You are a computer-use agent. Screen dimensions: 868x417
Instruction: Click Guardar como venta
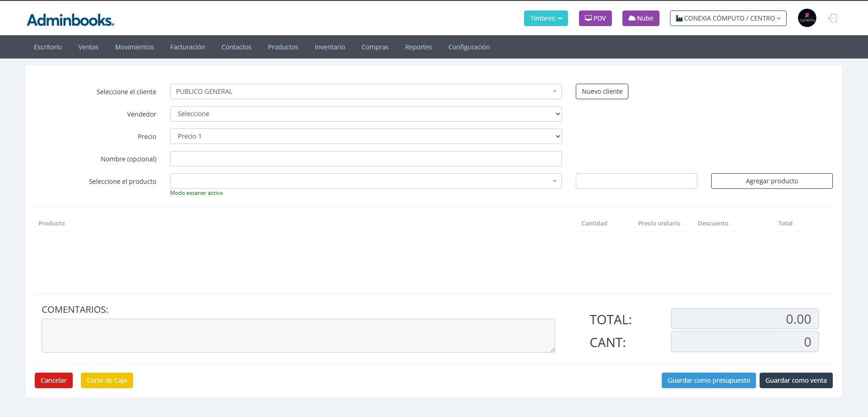click(x=796, y=380)
